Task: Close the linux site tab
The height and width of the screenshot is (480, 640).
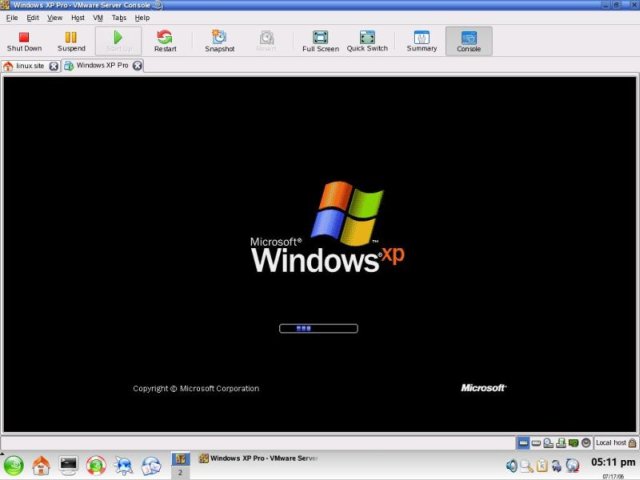Action: tap(54, 66)
